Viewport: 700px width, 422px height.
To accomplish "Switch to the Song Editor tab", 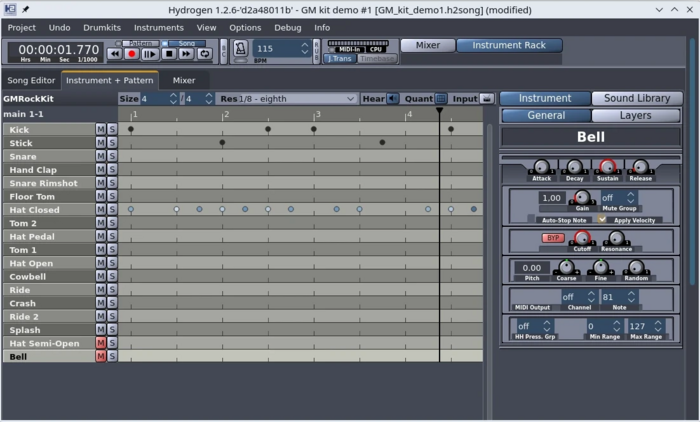I will [x=31, y=80].
